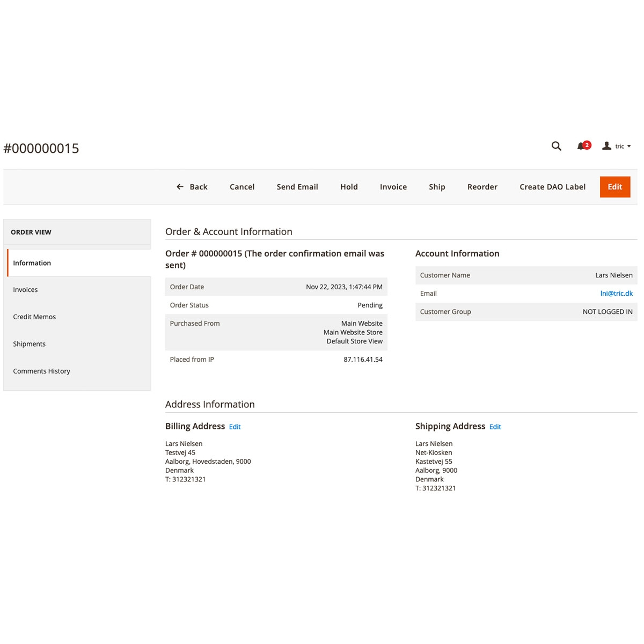The width and height of the screenshot is (644, 644).
Task: Open the search magnifier icon
Action: click(557, 146)
